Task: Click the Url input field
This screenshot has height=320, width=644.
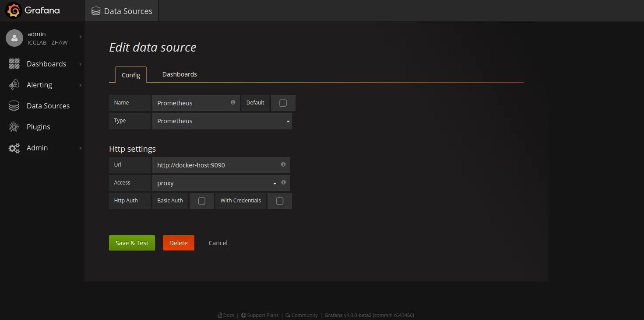Action: tap(221, 165)
